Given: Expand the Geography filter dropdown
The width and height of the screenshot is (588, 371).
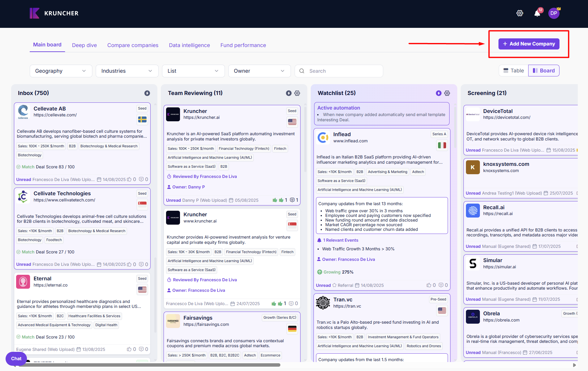Looking at the screenshot, I should (x=61, y=71).
